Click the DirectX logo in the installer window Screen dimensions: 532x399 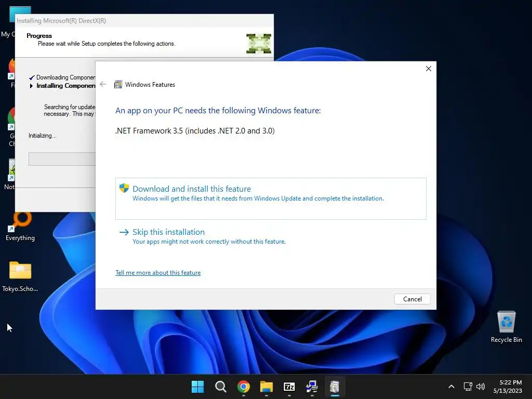pyautogui.click(x=259, y=44)
